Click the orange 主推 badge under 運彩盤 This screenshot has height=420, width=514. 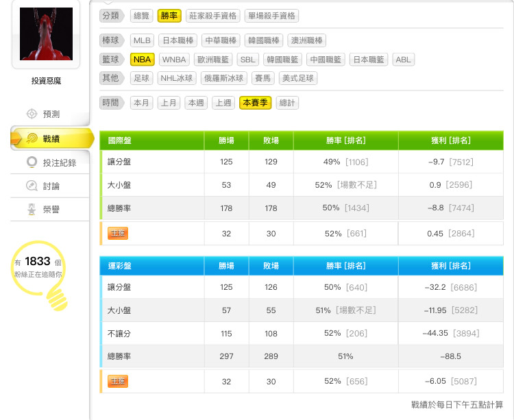(x=118, y=381)
